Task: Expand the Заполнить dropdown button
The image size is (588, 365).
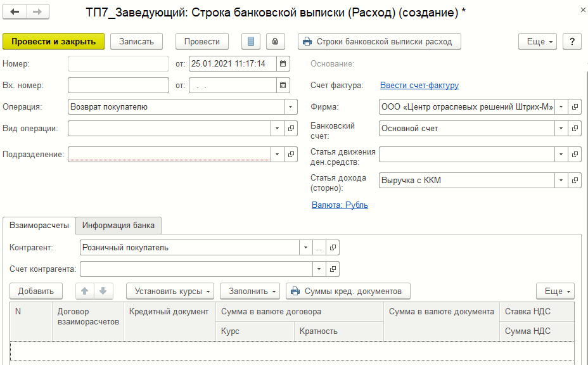Action: 250,291
